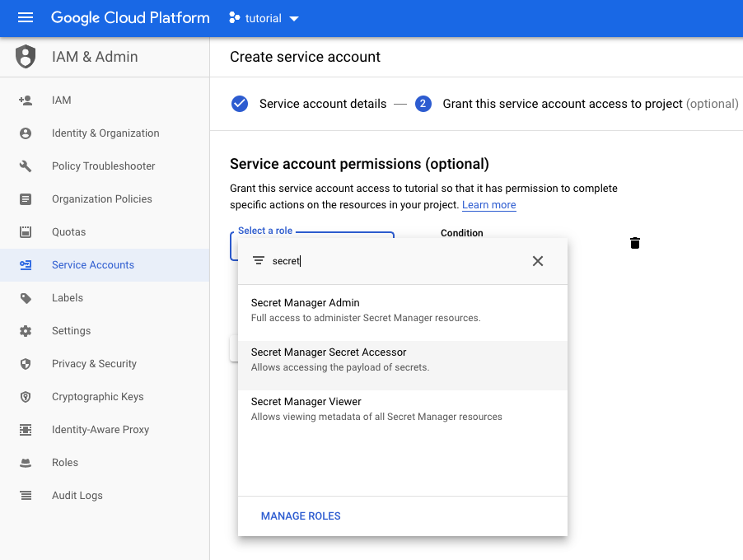Select Service Accounts in sidebar
Viewport: 743px width, 560px height.
point(105,265)
